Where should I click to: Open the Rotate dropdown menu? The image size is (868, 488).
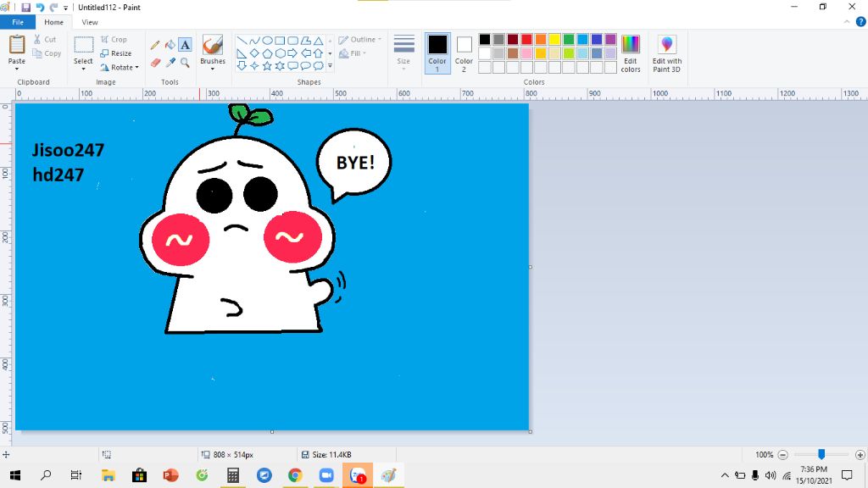pos(120,67)
